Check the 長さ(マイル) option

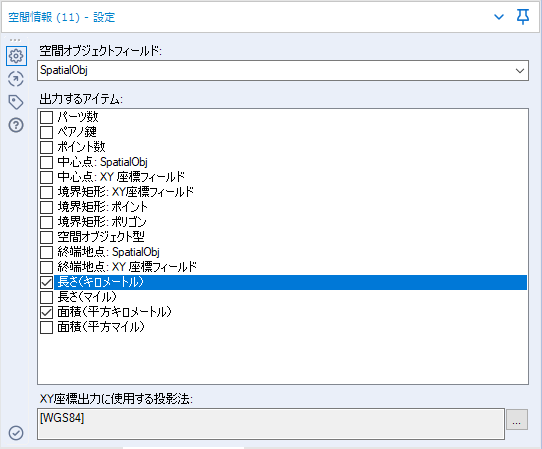click(x=46, y=297)
